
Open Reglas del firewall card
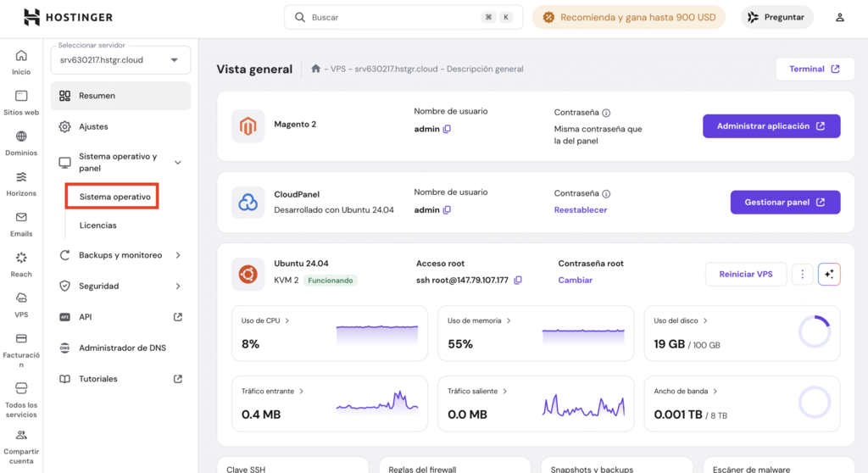(x=454, y=465)
